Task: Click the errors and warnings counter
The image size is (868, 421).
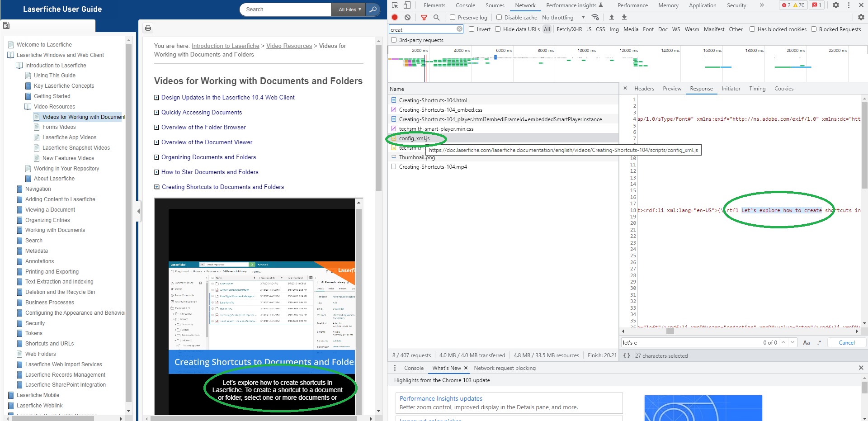Action: point(793,5)
